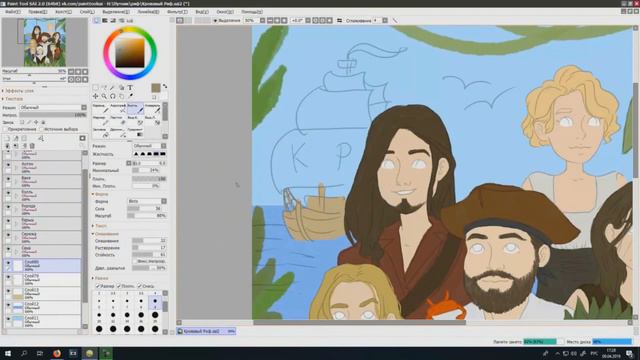Delete the current layer
640x360 pixels.
point(32,146)
